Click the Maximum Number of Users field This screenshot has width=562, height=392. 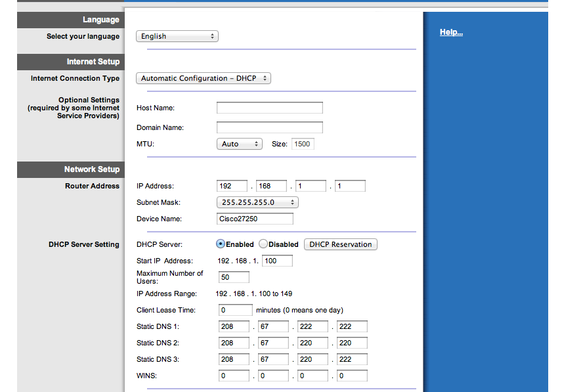point(234,277)
